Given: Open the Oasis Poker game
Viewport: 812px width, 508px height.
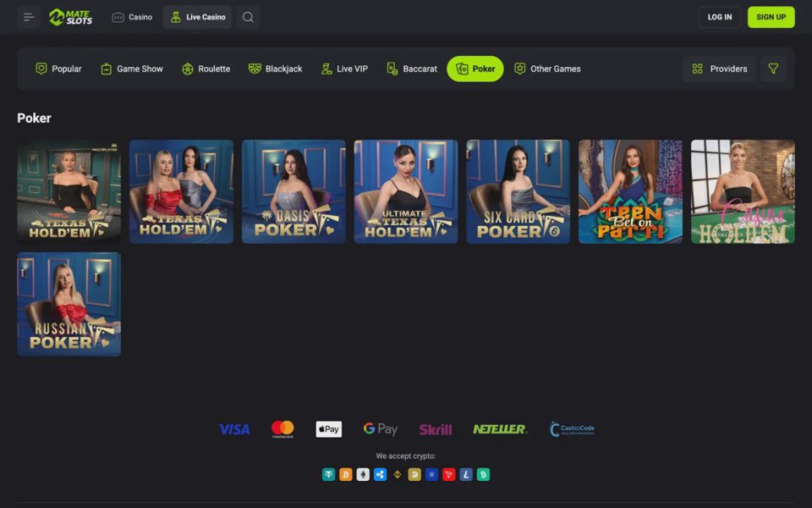Looking at the screenshot, I should (x=294, y=191).
